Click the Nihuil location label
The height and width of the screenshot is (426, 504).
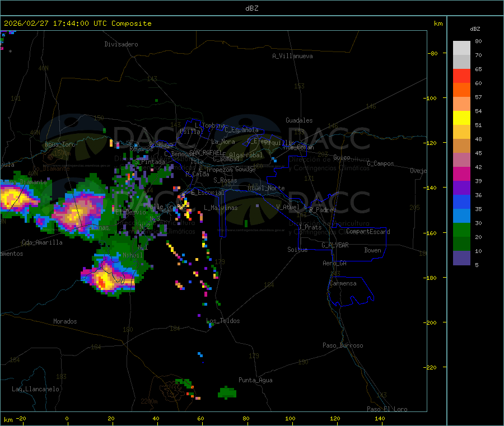[x=133, y=255]
